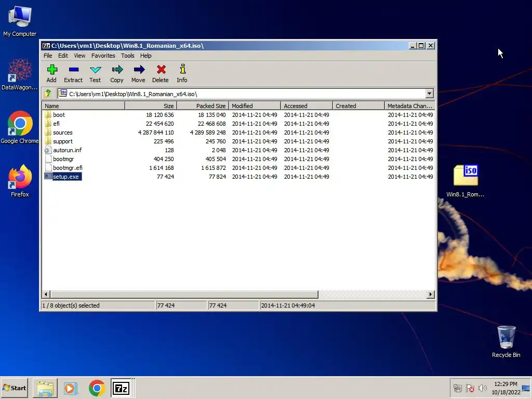
Task: Sort by Modified column header
Action: click(x=255, y=106)
